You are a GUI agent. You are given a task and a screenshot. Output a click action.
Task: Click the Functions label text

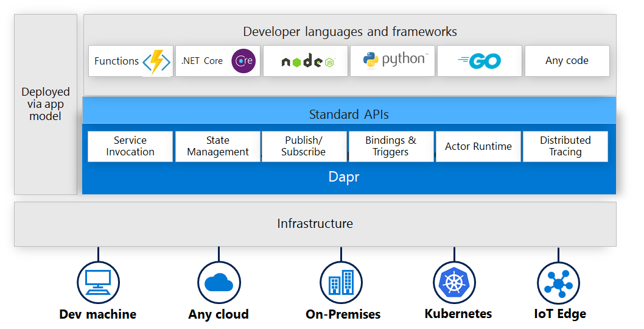tap(117, 61)
